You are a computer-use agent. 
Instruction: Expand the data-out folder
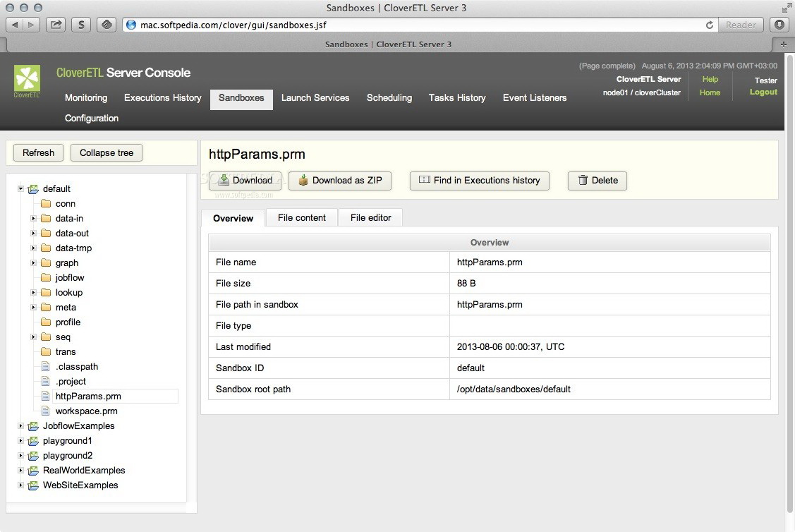pos(33,234)
